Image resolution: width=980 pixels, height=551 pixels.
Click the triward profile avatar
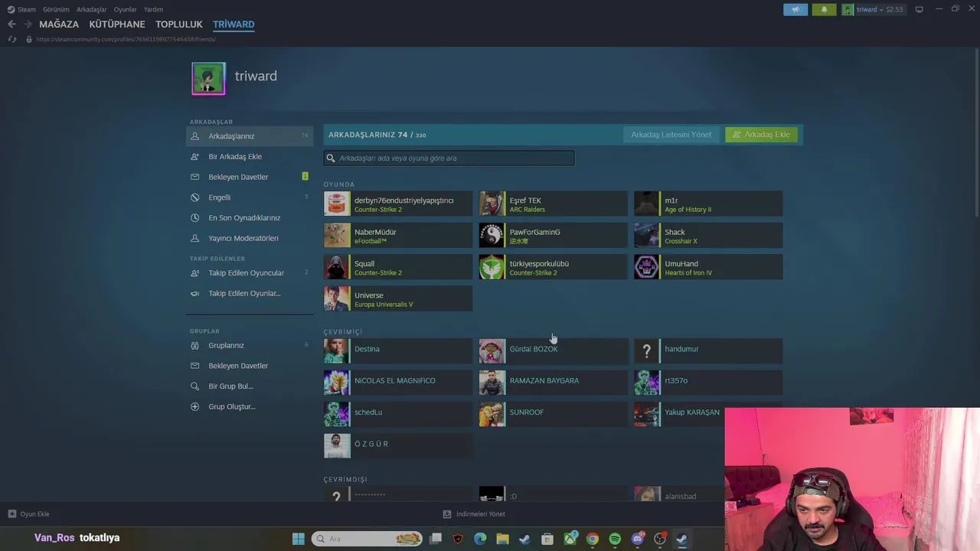coord(208,79)
